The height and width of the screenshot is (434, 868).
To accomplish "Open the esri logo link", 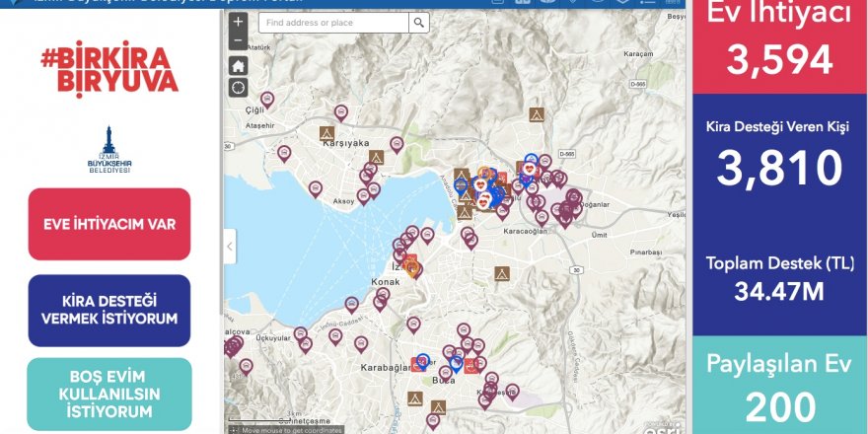I will (x=658, y=425).
